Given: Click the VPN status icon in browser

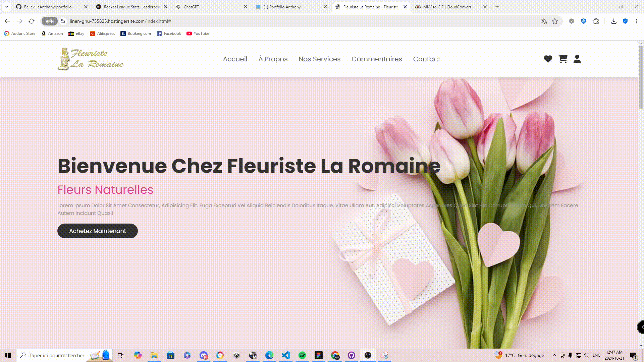Looking at the screenshot, I should (x=49, y=21).
